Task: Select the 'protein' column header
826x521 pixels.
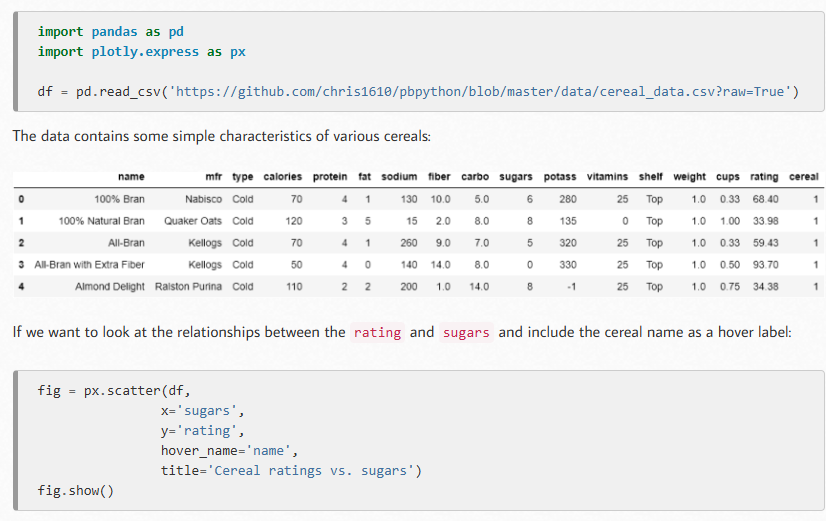Action: (330, 177)
